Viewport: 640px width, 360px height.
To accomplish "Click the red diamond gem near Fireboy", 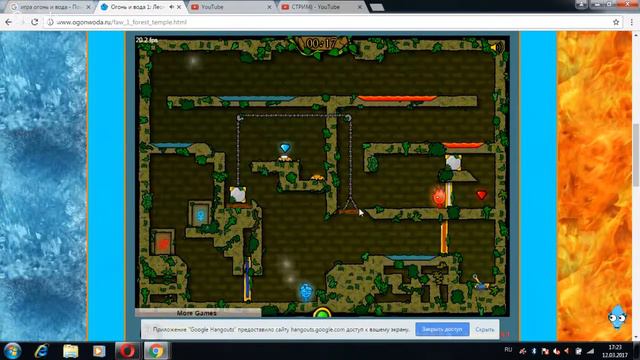I will [x=482, y=195].
